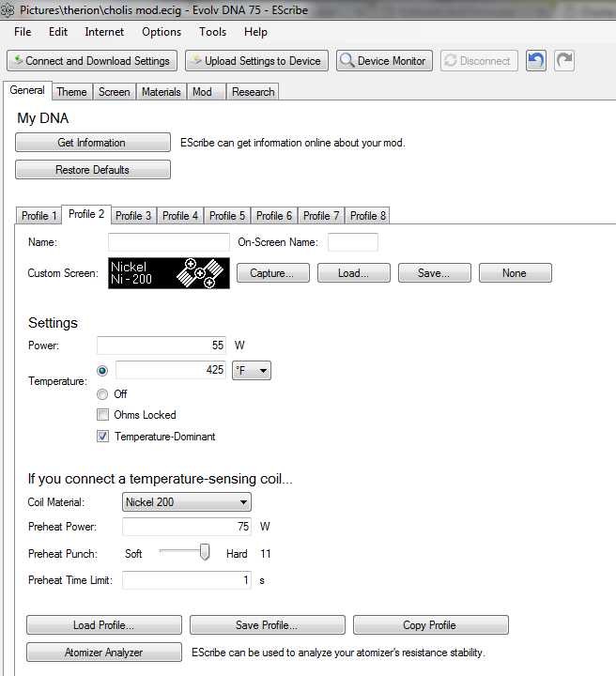This screenshot has height=676, width=616.
Task: Click the undo arrow icon in toolbar
Action: [x=535, y=61]
